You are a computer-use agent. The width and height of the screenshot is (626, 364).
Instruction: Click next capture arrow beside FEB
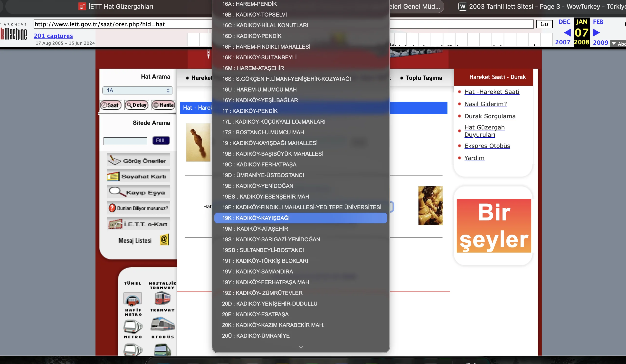pyautogui.click(x=596, y=33)
